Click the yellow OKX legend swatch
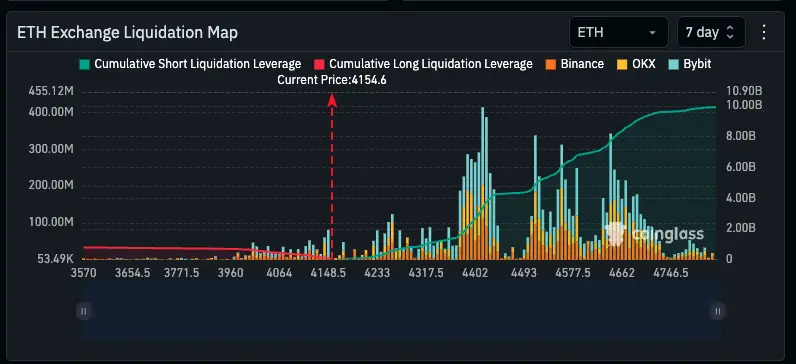The image size is (796, 364). 621,64
